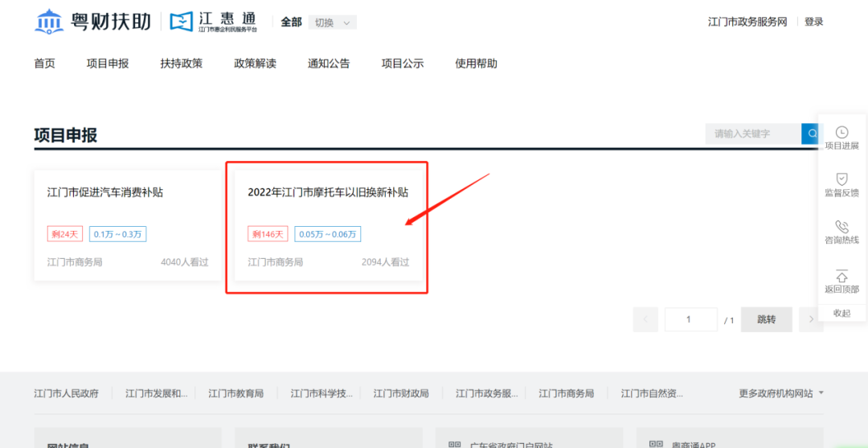This screenshot has height=448, width=868.
Task: Focus the 请输入关键字 search field
Action: (x=753, y=134)
